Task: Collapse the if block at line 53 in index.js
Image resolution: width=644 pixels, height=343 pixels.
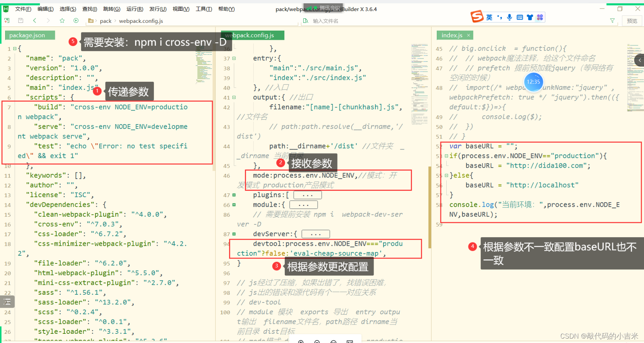Action: [446, 156]
